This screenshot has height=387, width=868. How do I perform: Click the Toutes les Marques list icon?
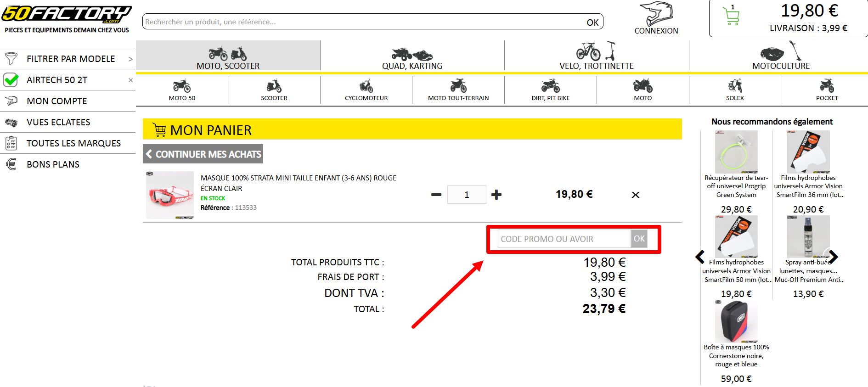[11, 143]
